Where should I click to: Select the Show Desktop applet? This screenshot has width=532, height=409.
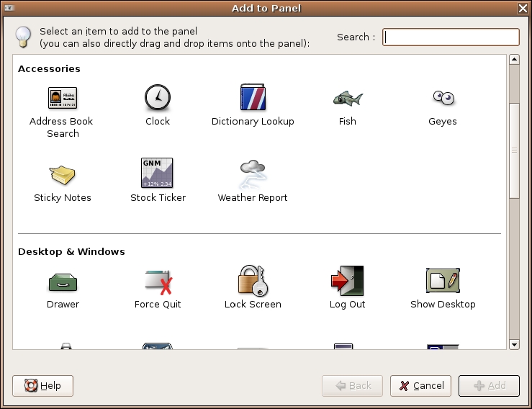tap(442, 280)
